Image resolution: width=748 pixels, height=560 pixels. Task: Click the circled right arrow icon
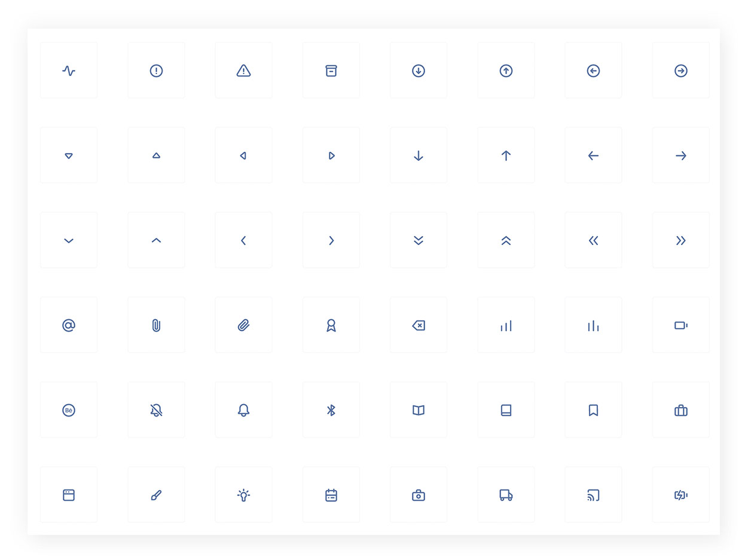coord(680,71)
